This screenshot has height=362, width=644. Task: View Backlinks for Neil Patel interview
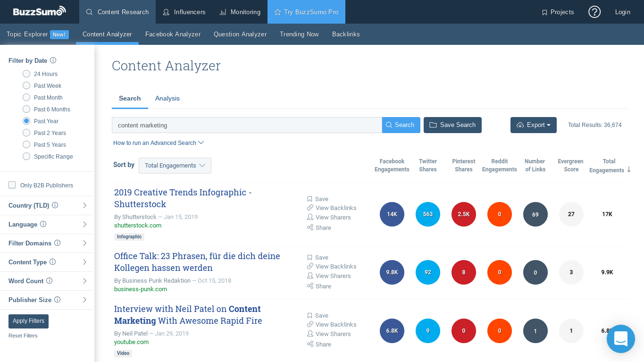coord(332,325)
